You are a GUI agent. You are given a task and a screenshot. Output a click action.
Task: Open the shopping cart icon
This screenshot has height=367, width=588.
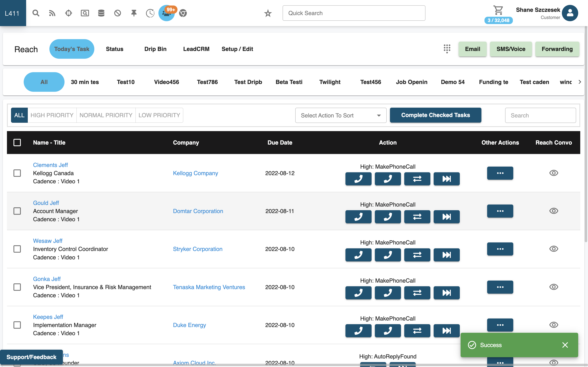pos(498,10)
